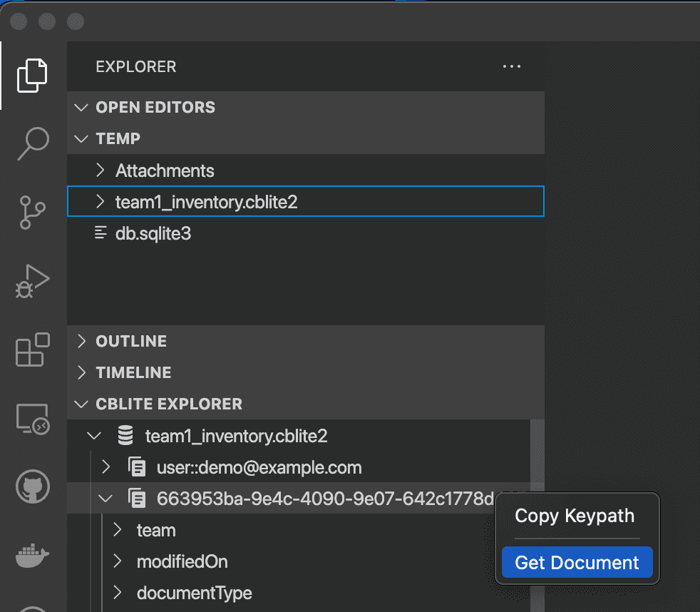Image resolution: width=700 pixels, height=612 pixels.
Task: Open the Search view icon
Action: tap(33, 143)
